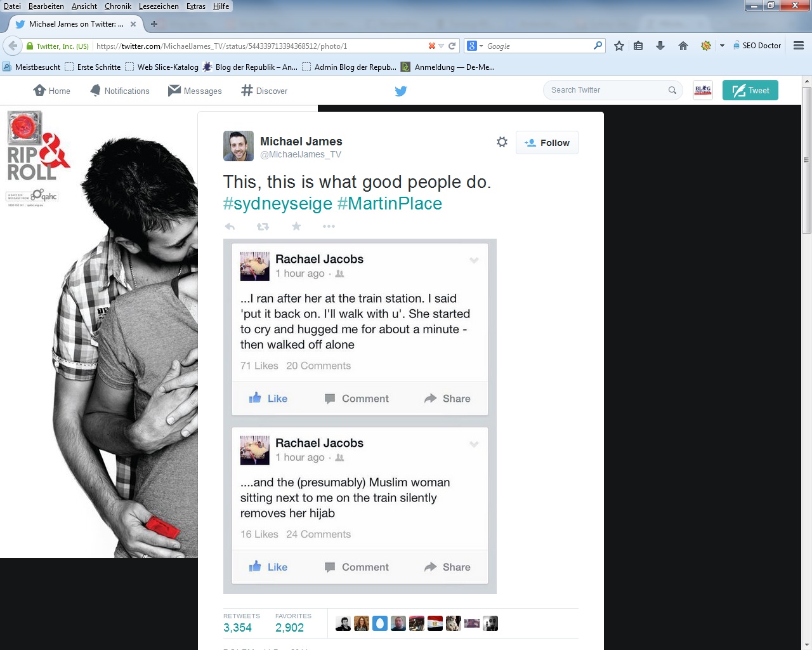
Task: Bookmark this page with the star icon
Action: [619, 46]
